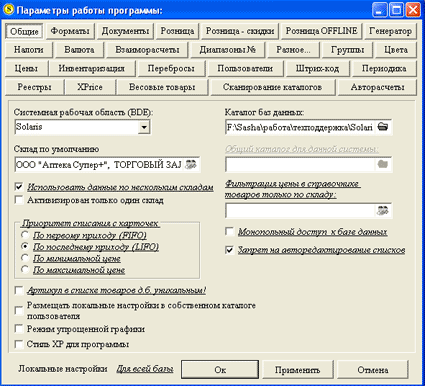The image size is (425, 386).
Task: Expand the Solaris BDE workspace dropdown
Action: coord(144,127)
